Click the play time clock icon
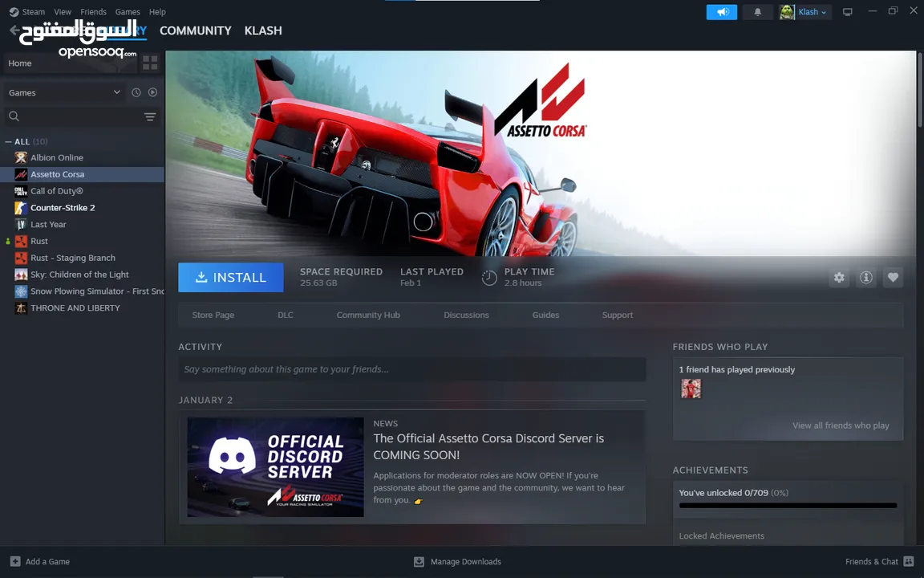924x578 pixels. [489, 277]
